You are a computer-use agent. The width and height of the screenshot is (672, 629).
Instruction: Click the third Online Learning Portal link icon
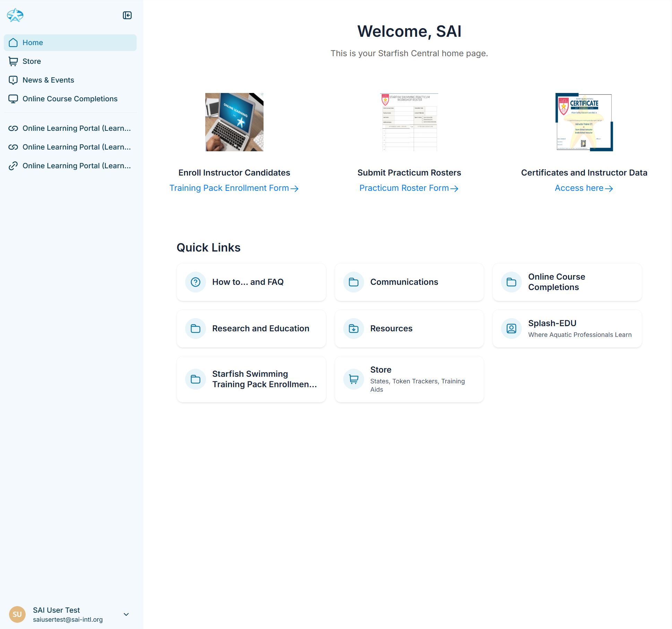tap(13, 166)
